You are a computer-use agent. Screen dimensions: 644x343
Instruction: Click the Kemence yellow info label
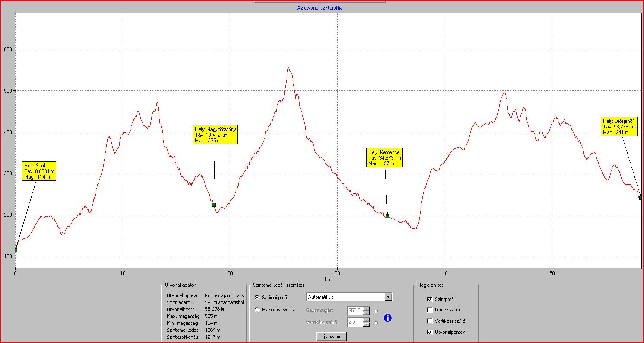tap(385, 158)
